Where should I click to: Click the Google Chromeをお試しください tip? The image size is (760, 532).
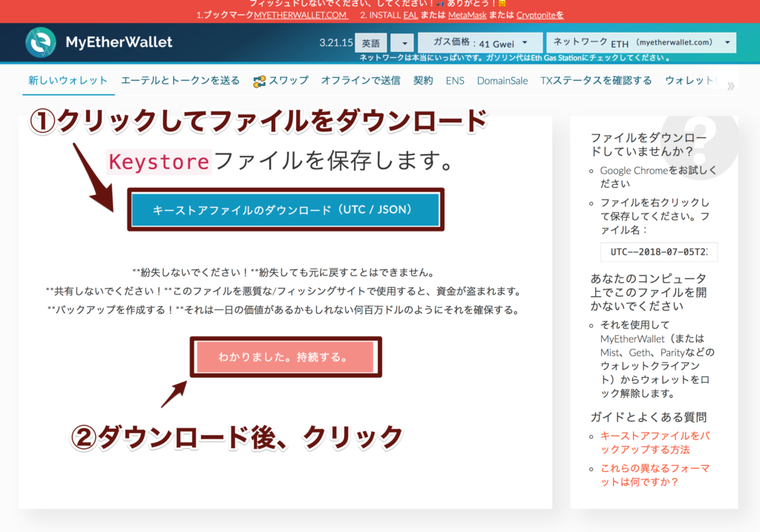tap(658, 177)
